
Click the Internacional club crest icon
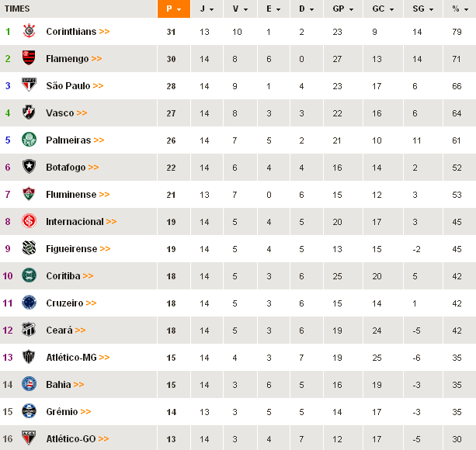point(29,221)
